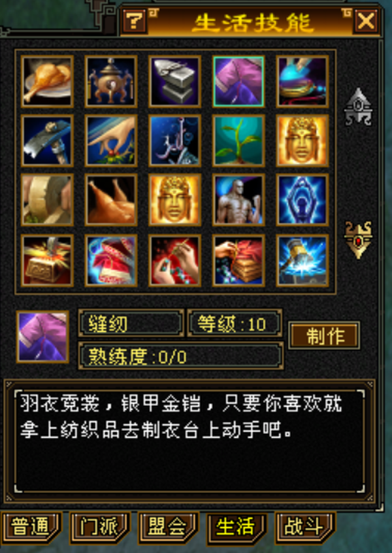Click the selected skill preview thumbnail beside 缝纫

(42, 337)
